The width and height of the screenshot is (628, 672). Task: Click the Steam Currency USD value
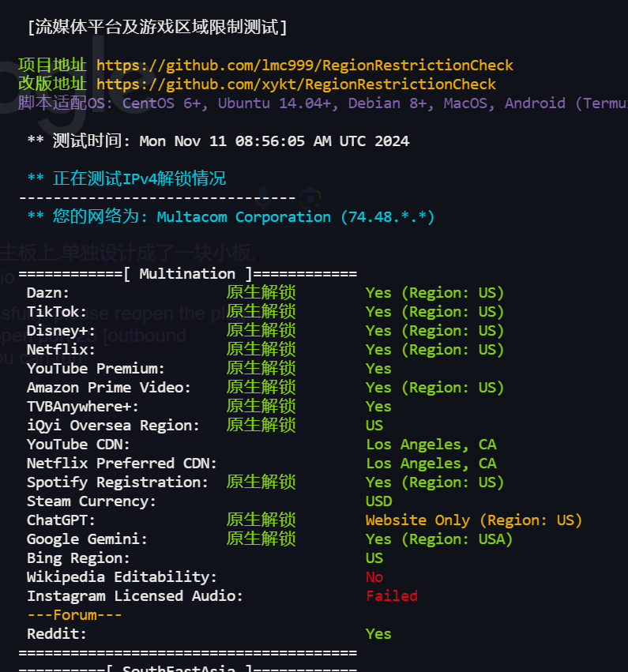pos(378,501)
